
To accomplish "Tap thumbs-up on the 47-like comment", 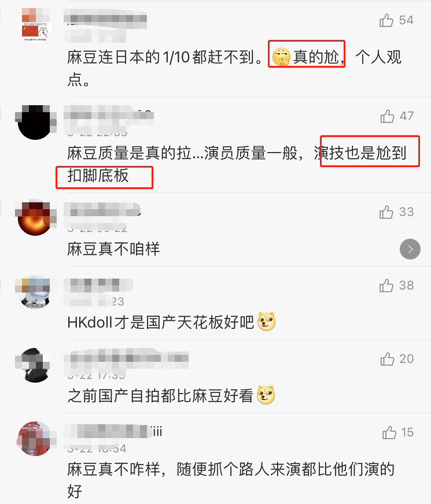I will click(387, 116).
